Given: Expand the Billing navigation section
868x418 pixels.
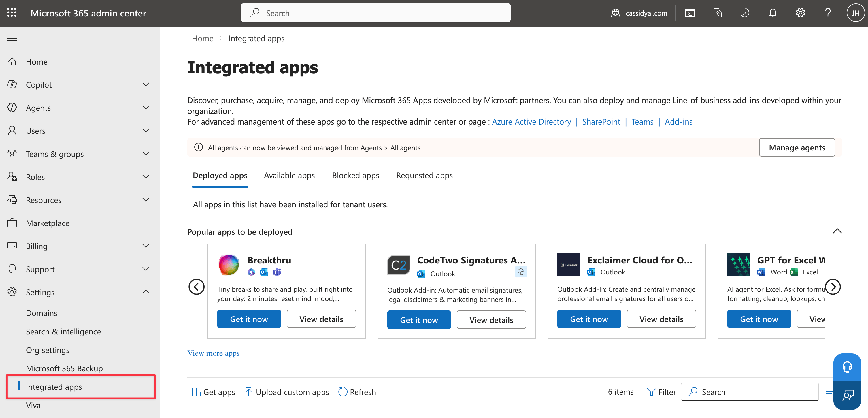Looking at the screenshot, I should 146,246.
